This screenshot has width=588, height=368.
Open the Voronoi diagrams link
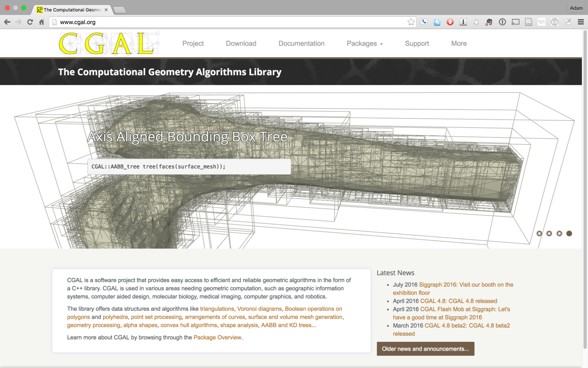coord(260,309)
